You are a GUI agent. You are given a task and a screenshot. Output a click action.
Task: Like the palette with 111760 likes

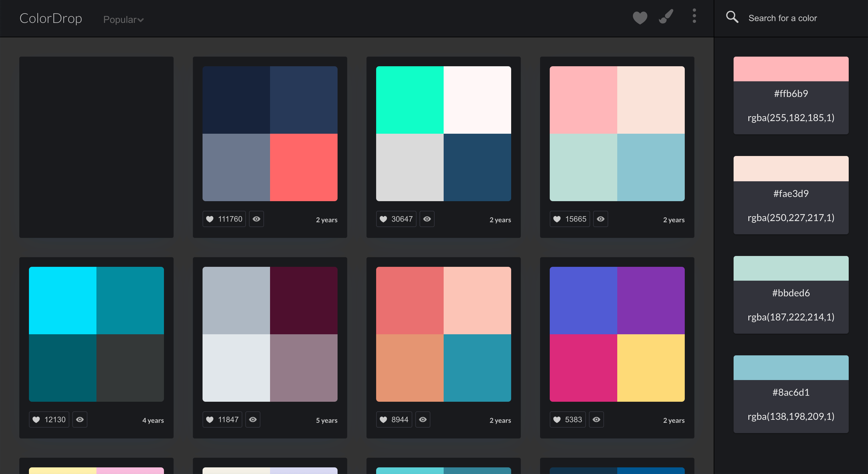(224, 219)
